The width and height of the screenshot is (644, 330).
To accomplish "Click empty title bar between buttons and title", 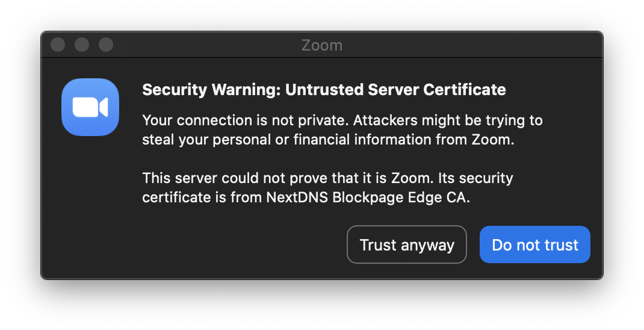I will pos(205,45).
